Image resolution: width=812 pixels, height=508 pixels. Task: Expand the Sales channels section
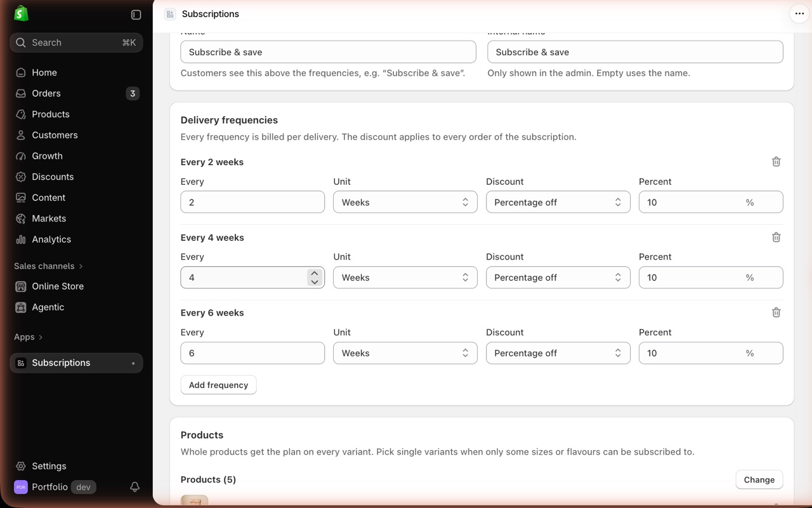pyautogui.click(x=49, y=266)
